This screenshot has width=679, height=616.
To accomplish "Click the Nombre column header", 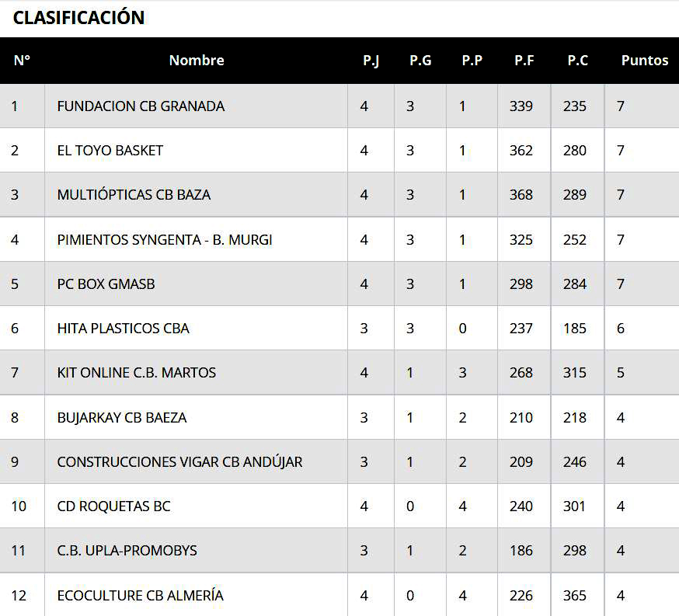I will pos(197,61).
